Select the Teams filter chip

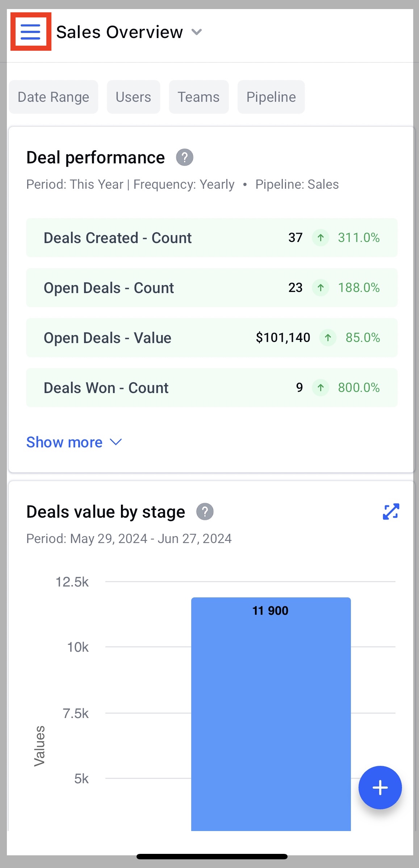(198, 97)
